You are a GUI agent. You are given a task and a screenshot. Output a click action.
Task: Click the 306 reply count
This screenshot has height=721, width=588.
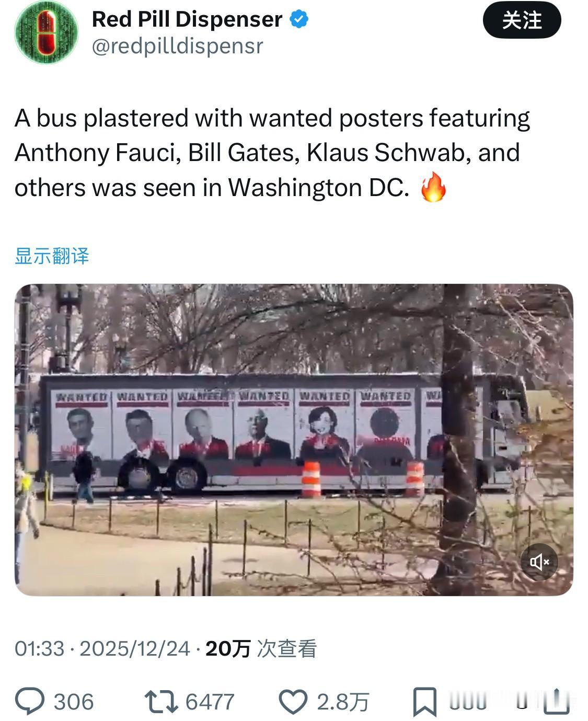(74, 702)
